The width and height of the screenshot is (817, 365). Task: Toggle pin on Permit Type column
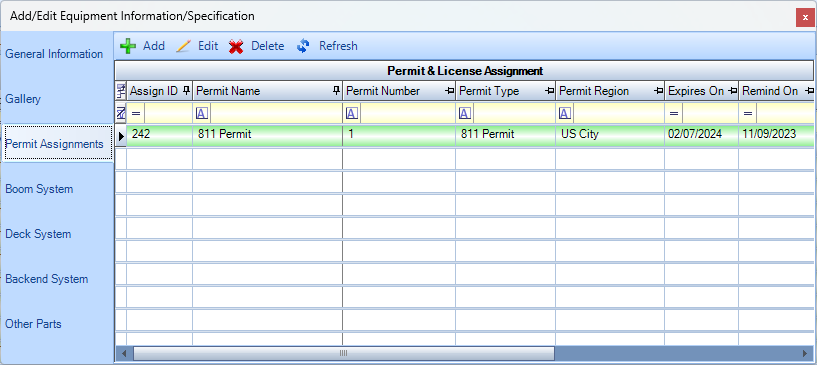coord(549,91)
